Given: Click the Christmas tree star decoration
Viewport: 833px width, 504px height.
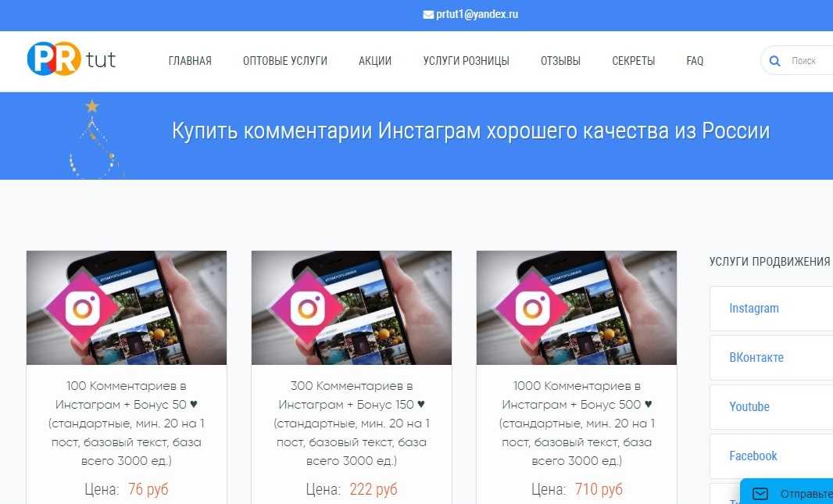Looking at the screenshot, I should pyautogui.click(x=92, y=106).
